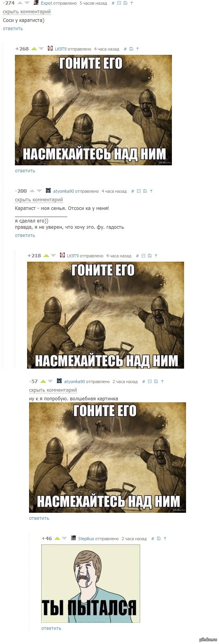The image size is (219, 644).
Task: Hide atyomka90's -57 comment via скрыть комментарий
Action: click(53, 390)
